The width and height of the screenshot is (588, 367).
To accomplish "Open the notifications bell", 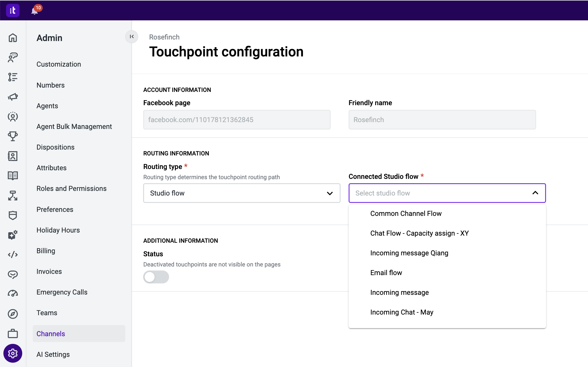I will (x=35, y=11).
